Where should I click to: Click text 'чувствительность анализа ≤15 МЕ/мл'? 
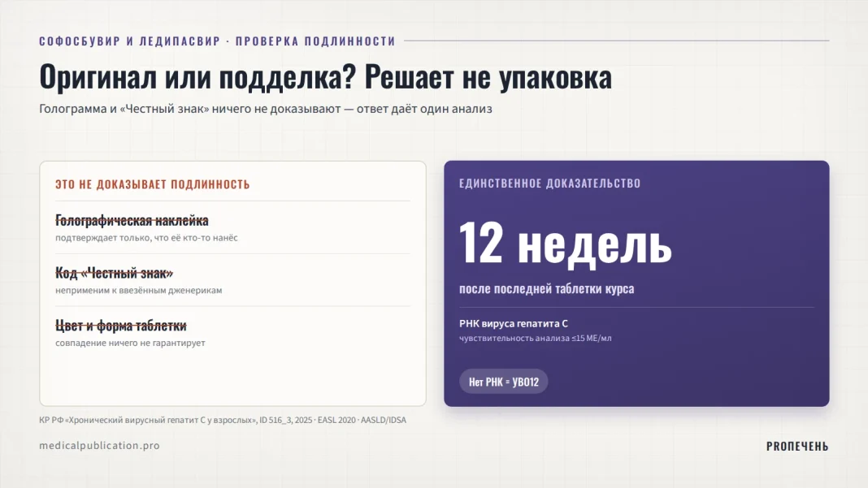point(536,338)
